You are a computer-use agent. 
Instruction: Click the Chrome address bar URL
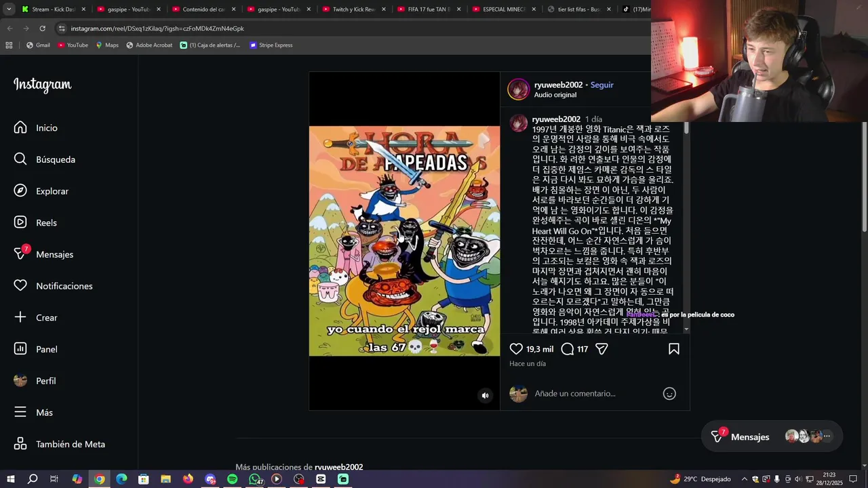click(x=157, y=28)
